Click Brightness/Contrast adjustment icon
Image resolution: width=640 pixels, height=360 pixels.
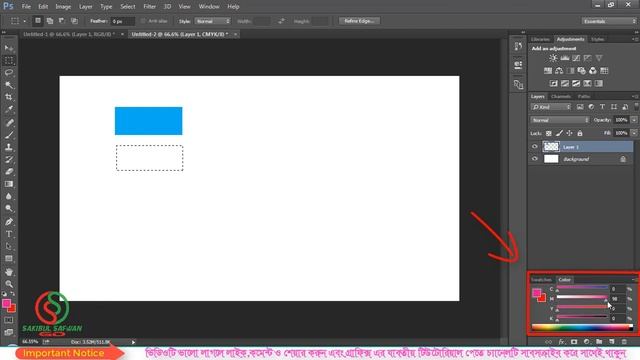click(x=553, y=58)
